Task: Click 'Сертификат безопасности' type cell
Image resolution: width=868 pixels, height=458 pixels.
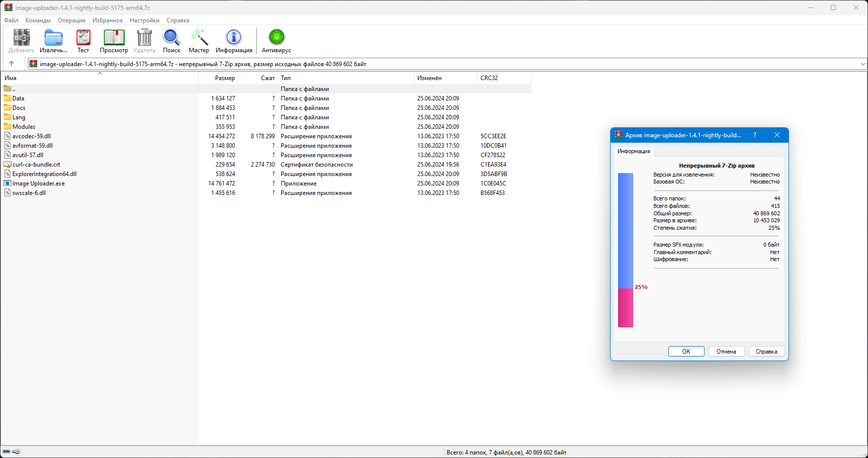Action: tap(316, 164)
